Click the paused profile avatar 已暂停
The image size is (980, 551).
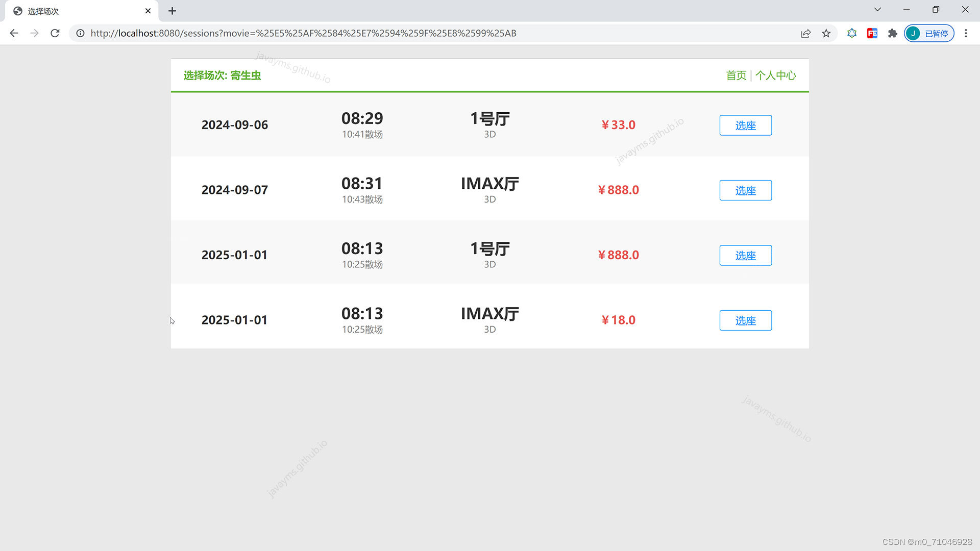pyautogui.click(x=928, y=33)
